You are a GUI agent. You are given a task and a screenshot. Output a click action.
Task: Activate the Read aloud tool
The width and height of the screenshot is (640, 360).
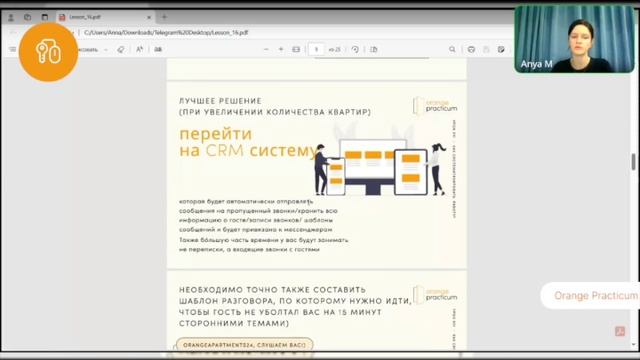click(x=140, y=49)
